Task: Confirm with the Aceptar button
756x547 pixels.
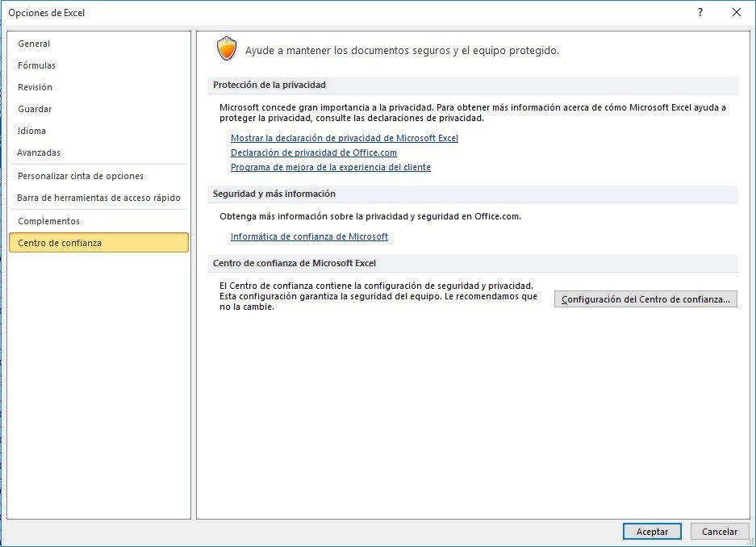Action: (652, 532)
